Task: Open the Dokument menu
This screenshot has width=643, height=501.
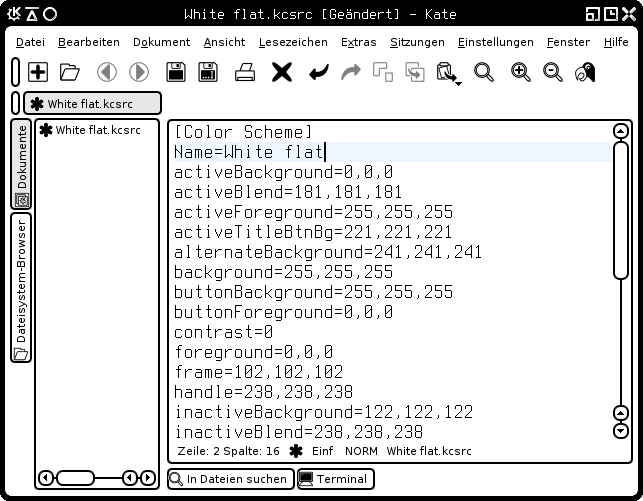Action: tap(162, 42)
